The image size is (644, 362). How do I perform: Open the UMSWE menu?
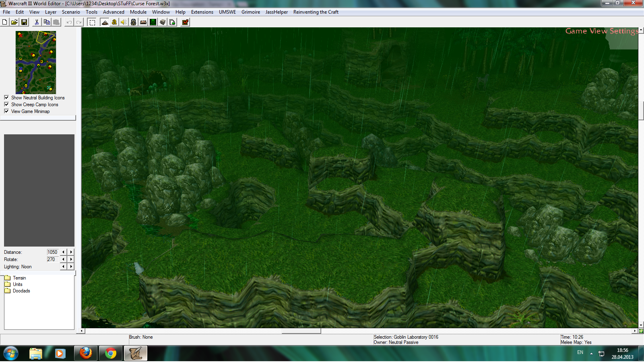227,12
